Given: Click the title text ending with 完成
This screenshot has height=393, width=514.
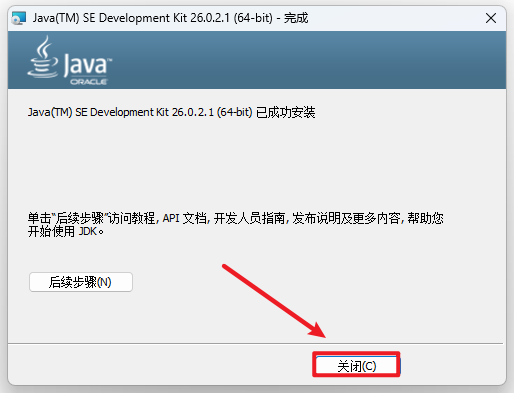Looking at the screenshot, I should [x=170, y=18].
